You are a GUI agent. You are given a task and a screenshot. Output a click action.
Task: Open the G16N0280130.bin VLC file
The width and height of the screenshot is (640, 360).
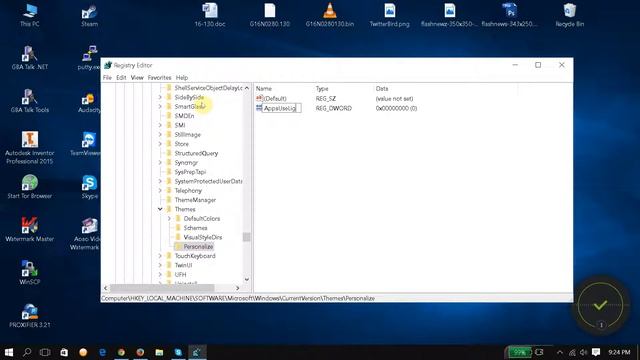coord(330,15)
